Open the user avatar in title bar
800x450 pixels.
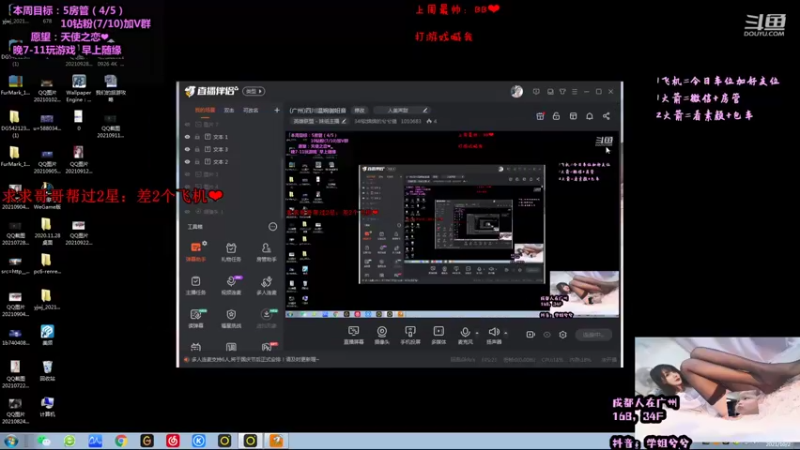pyautogui.click(x=517, y=91)
